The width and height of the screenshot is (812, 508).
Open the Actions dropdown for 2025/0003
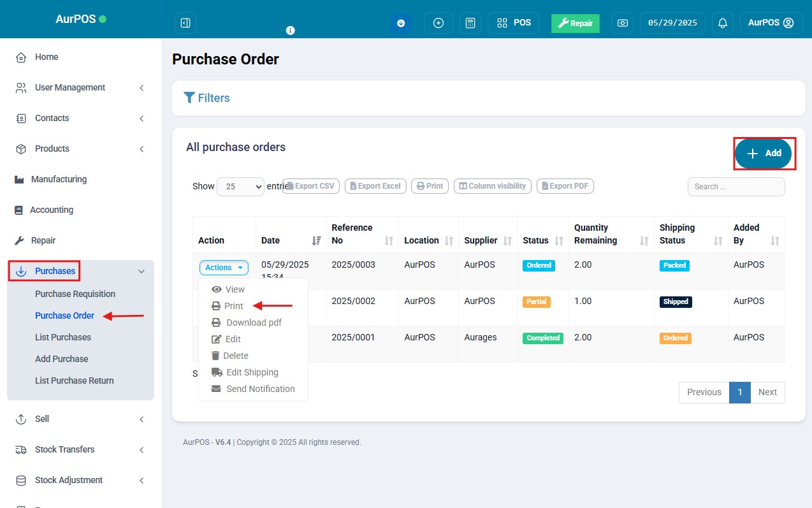(224, 268)
